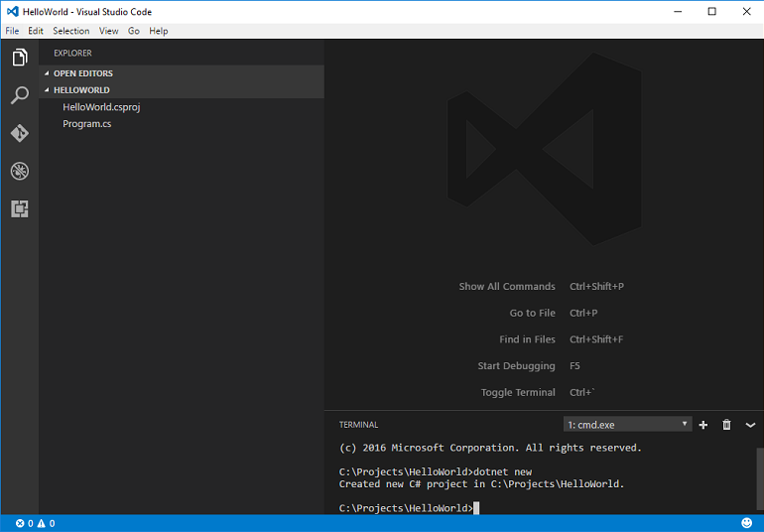Open the Search view in activity bar
The image size is (764, 532).
pos(20,95)
